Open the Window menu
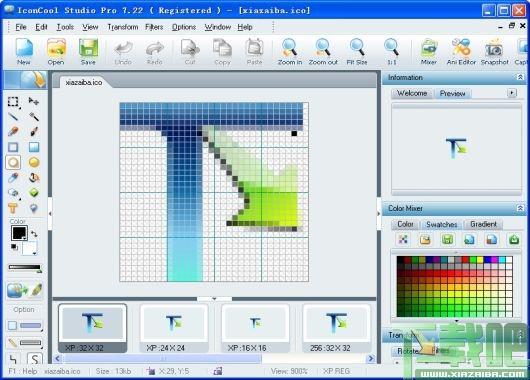This screenshot has width=530, height=380. 218,27
